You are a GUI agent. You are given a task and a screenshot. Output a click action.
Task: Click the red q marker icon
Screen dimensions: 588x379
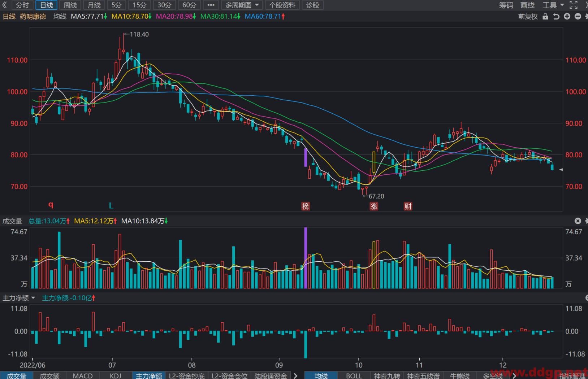coord(51,205)
